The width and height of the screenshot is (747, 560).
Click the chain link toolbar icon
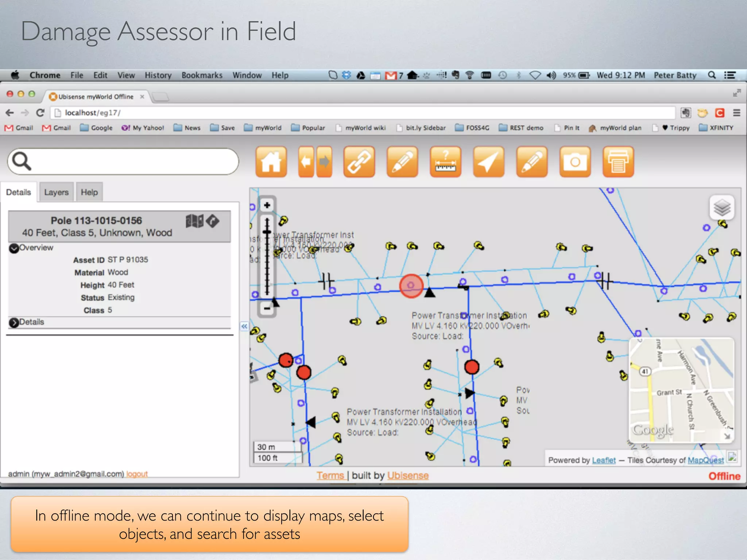(x=359, y=162)
